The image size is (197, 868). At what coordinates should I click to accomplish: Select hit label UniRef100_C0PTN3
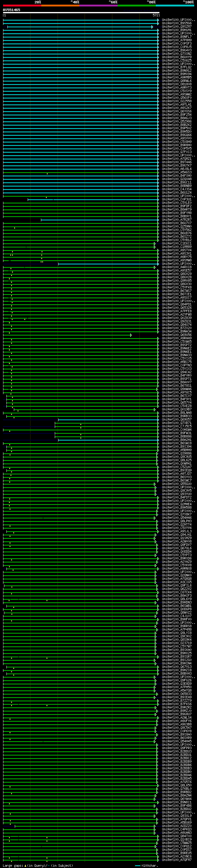click(x=177, y=365)
